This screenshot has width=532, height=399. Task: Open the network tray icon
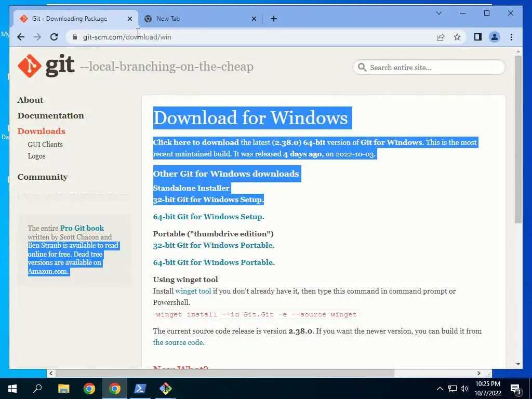coord(453,389)
